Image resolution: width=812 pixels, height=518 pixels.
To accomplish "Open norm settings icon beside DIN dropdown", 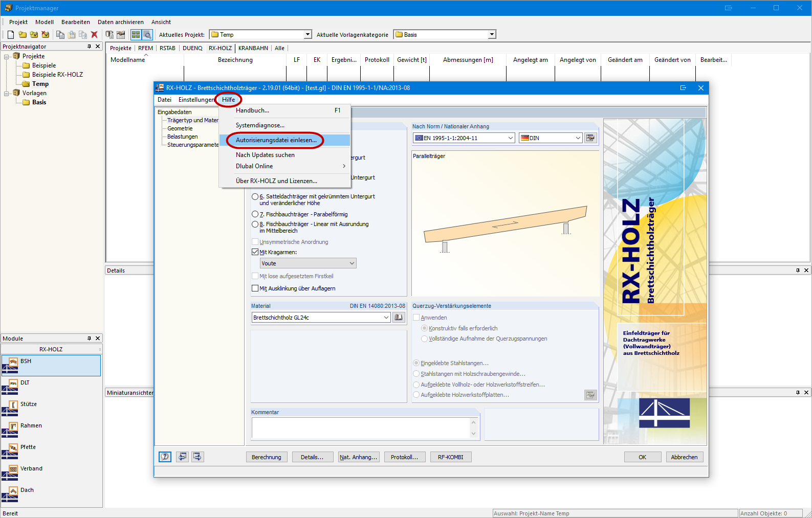I will pos(590,138).
